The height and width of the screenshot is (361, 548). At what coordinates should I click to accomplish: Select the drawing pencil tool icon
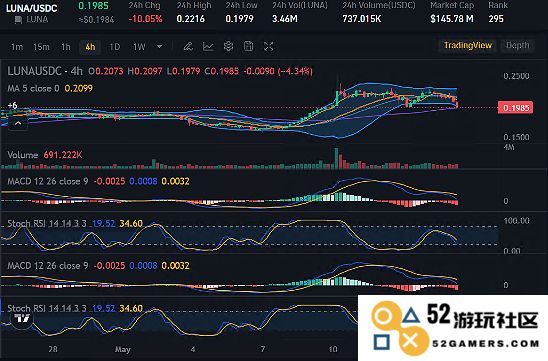[x=188, y=46]
